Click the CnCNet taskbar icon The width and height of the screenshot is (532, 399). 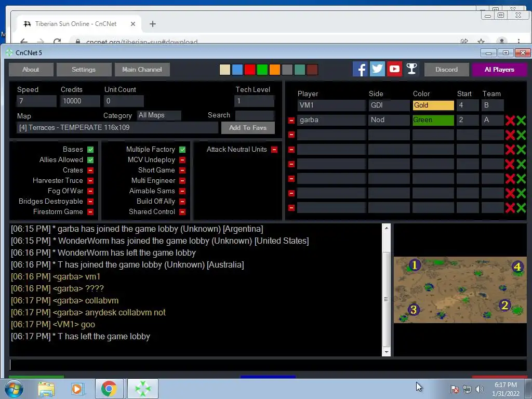tap(143, 389)
